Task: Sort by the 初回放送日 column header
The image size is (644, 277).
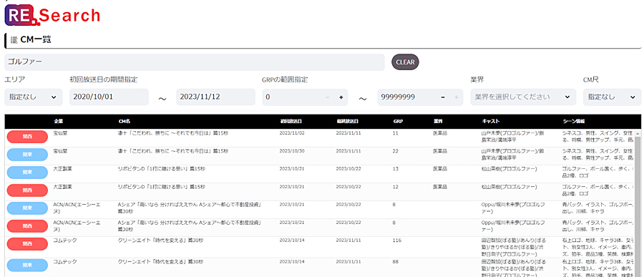Action: click(291, 122)
